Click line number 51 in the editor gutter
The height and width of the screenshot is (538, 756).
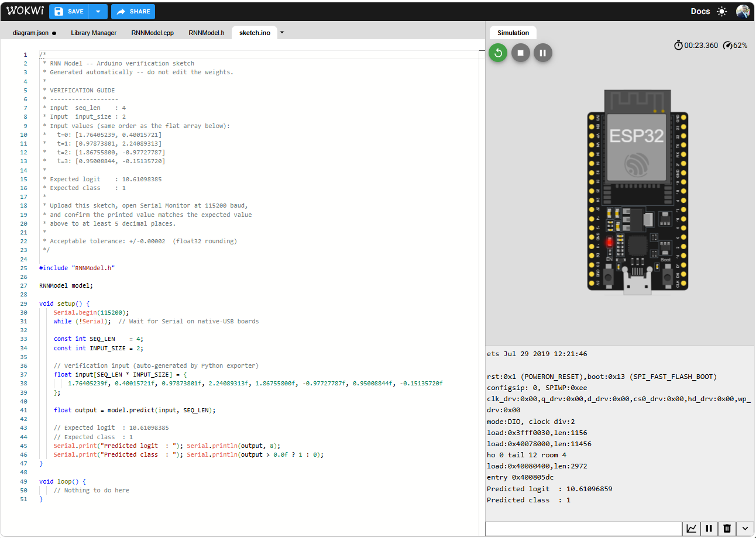(24, 499)
